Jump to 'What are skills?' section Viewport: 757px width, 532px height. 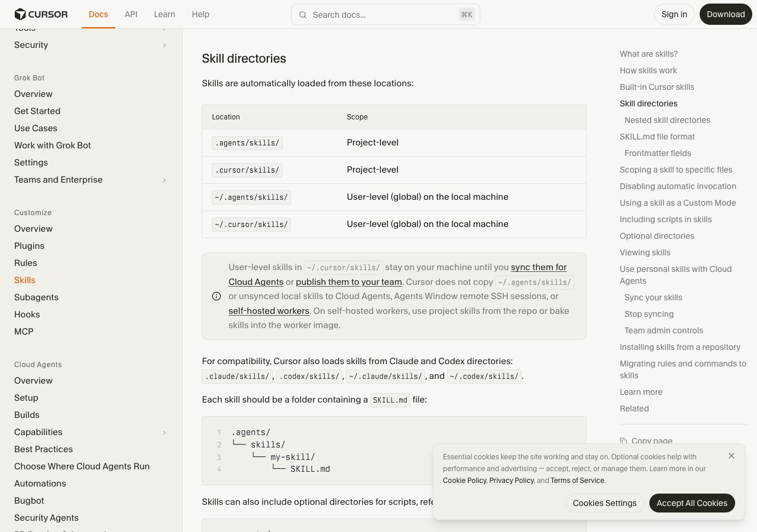(x=649, y=54)
